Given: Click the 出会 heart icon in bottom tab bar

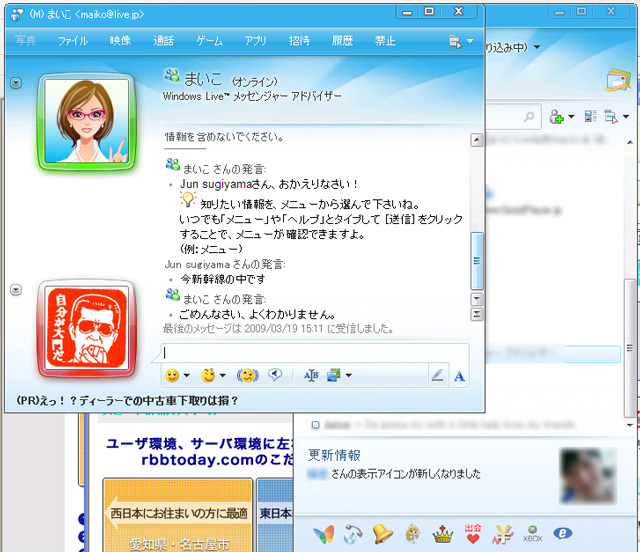Looking at the screenshot, I should click(x=473, y=534).
